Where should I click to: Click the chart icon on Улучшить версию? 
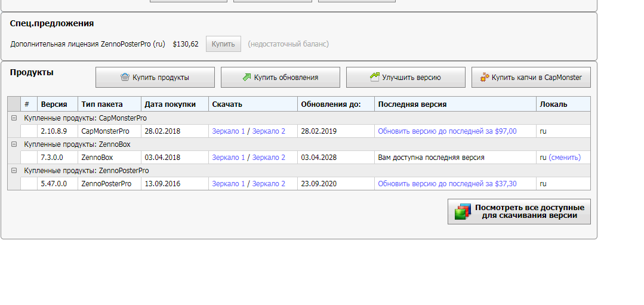click(x=375, y=77)
